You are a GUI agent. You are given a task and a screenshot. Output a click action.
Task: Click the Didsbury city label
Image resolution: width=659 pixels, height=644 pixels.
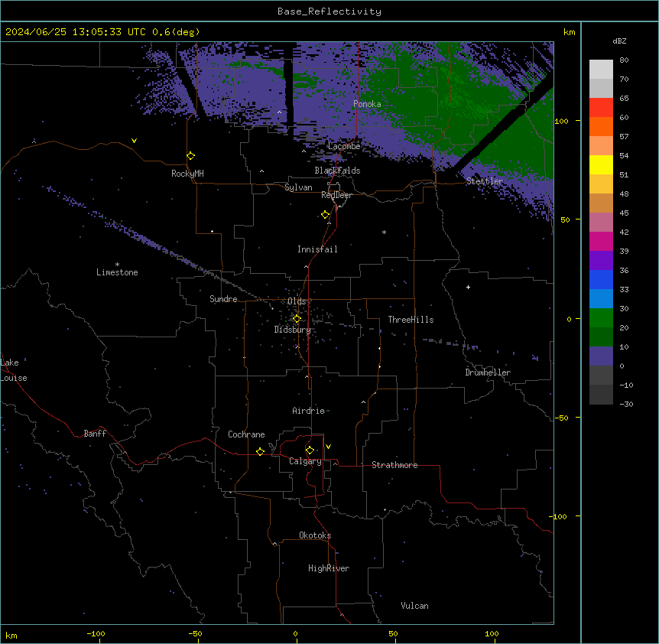pyautogui.click(x=292, y=330)
